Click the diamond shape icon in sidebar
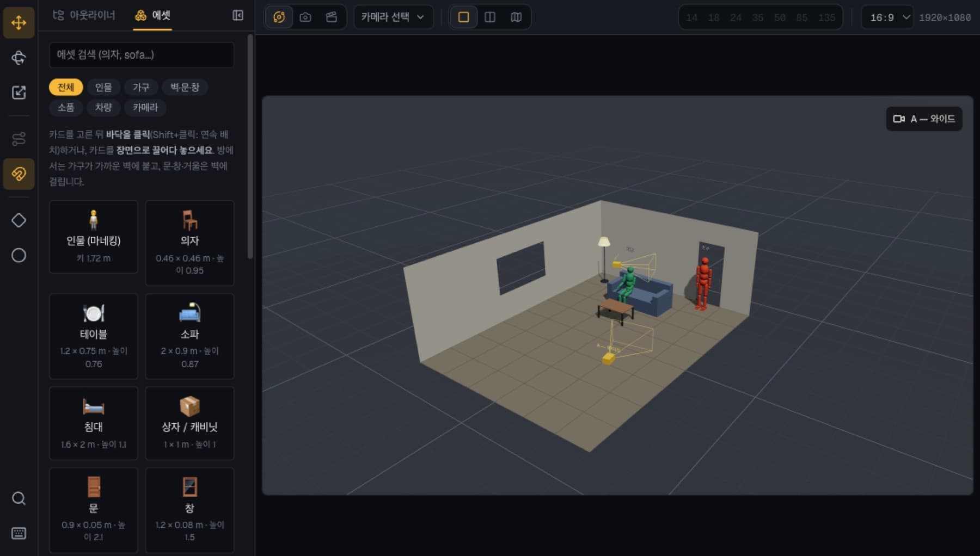This screenshot has width=980, height=556. pos(19,220)
